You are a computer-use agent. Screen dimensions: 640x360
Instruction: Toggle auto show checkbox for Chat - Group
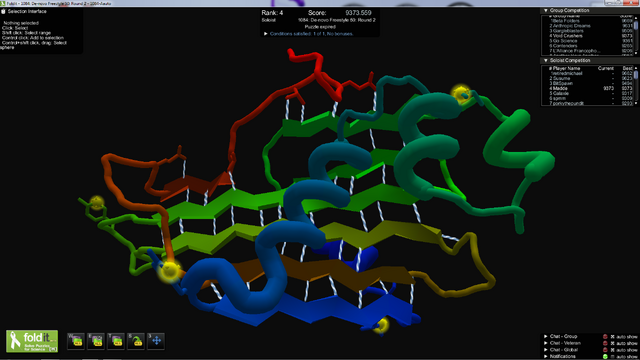coord(612,337)
